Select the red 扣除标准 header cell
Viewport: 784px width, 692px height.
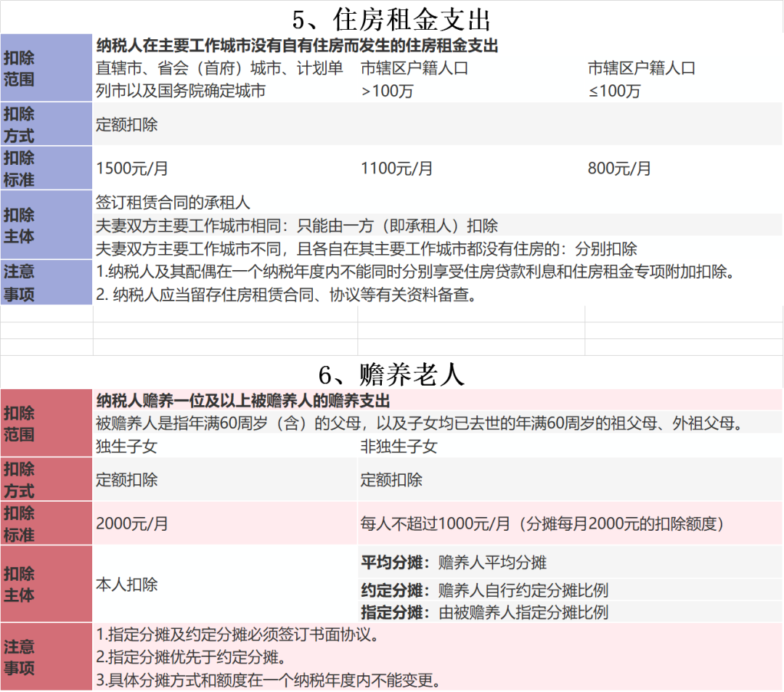point(46,524)
